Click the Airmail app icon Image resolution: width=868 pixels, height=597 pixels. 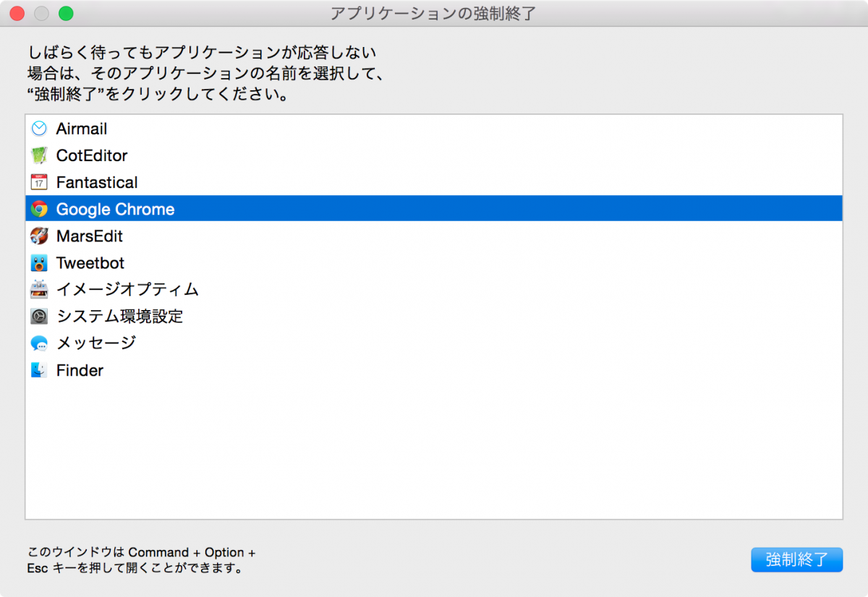click(x=39, y=129)
